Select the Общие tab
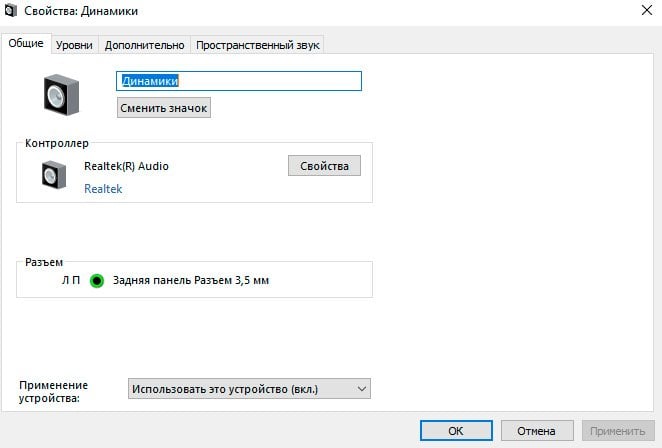The height and width of the screenshot is (448, 662). click(x=26, y=43)
